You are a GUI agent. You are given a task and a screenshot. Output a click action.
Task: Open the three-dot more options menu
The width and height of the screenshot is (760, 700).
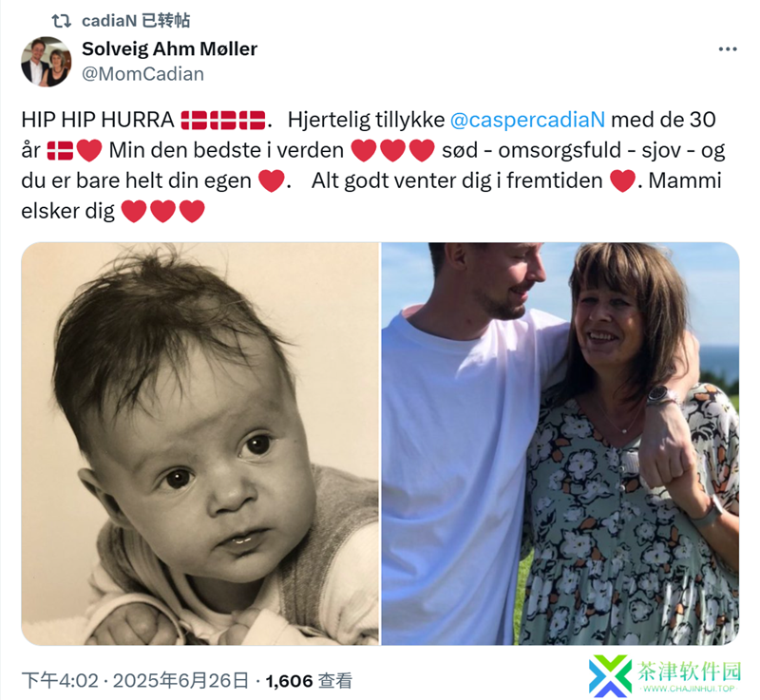pyautogui.click(x=727, y=49)
